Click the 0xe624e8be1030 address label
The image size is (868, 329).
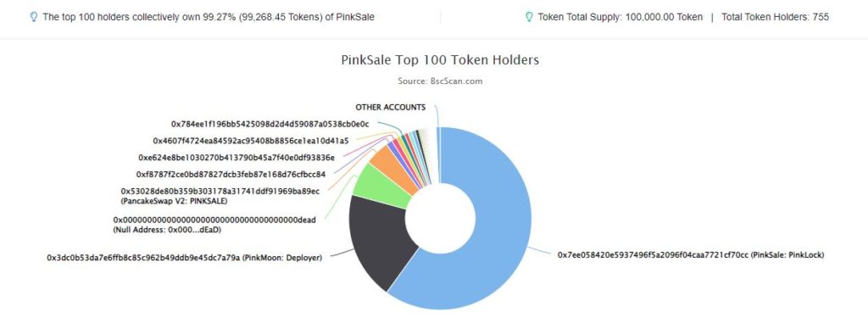point(236,158)
